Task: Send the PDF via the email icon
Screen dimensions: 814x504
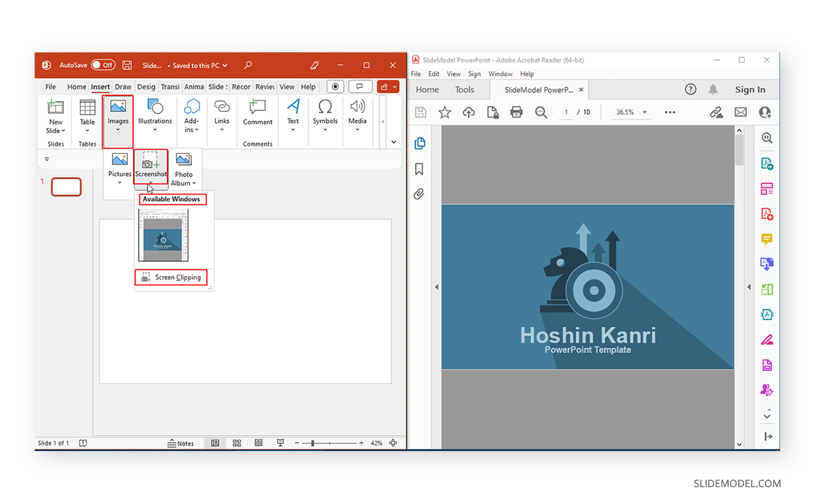Action: 741,113
